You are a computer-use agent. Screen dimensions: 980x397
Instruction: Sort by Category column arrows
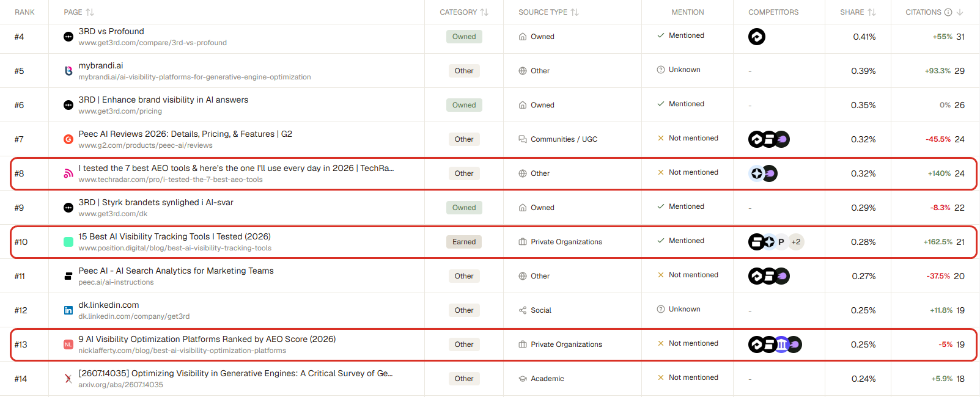tap(484, 12)
